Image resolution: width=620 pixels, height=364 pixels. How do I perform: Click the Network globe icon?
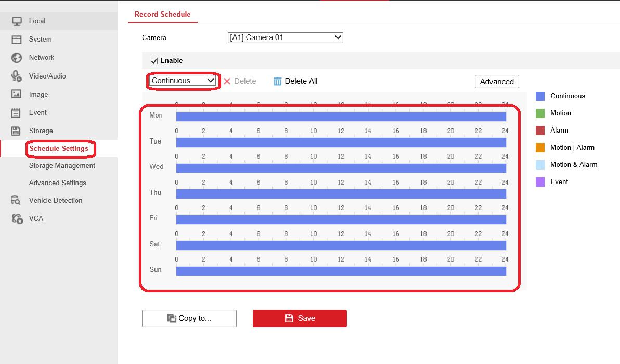tap(17, 58)
